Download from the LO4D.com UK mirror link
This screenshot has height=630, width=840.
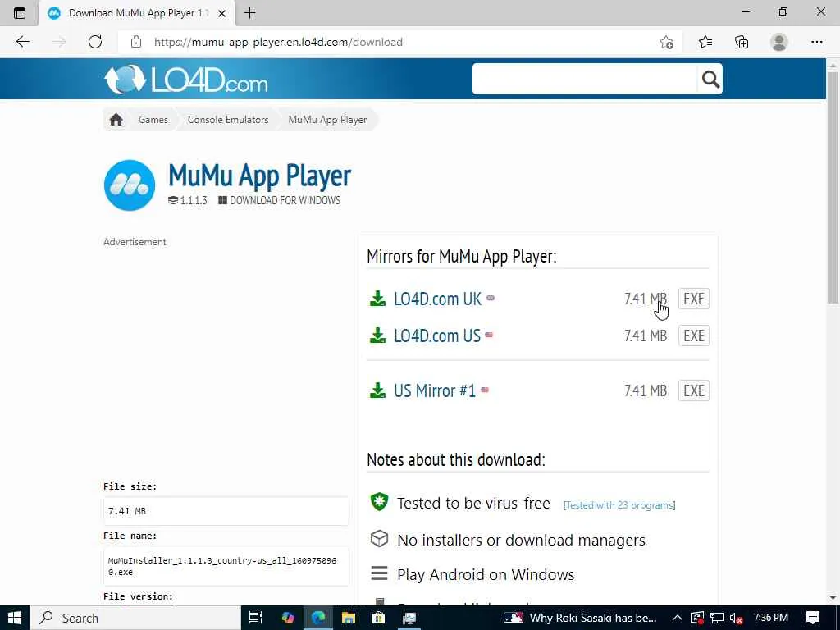point(438,299)
